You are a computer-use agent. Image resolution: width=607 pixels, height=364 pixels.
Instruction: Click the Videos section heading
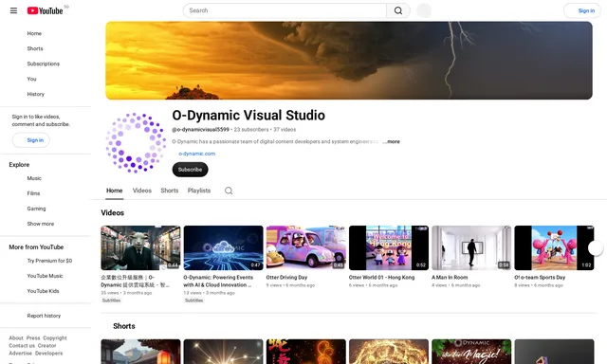coord(112,213)
